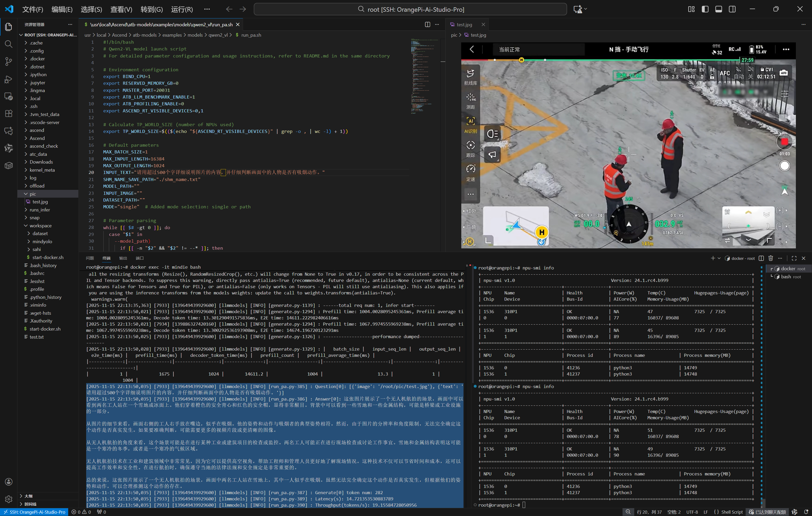Open the Manage gear icon
Screen dimensions: 812x516
click(x=9, y=499)
